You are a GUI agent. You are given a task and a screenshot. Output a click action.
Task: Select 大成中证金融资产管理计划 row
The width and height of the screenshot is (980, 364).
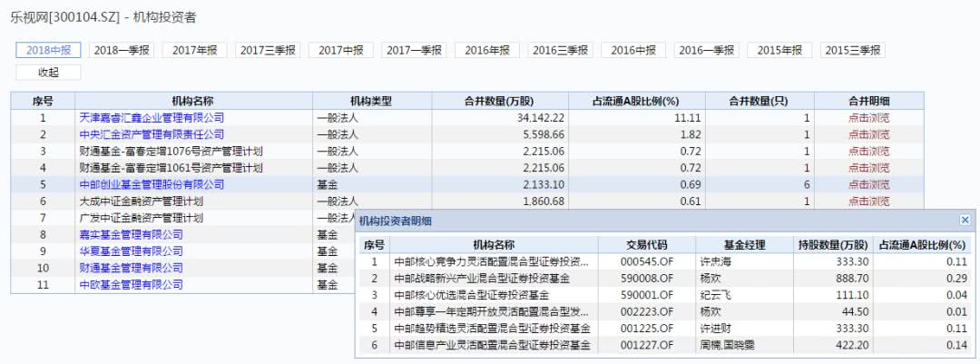click(467, 202)
